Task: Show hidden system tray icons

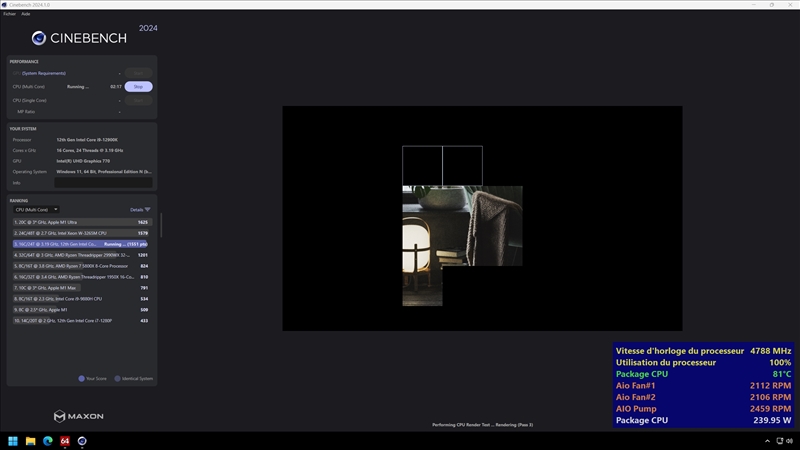Action: pyautogui.click(x=767, y=441)
